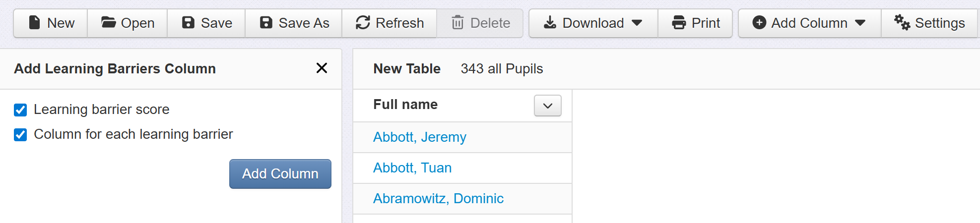
Task: Click the Print printer icon
Action: tap(678, 23)
